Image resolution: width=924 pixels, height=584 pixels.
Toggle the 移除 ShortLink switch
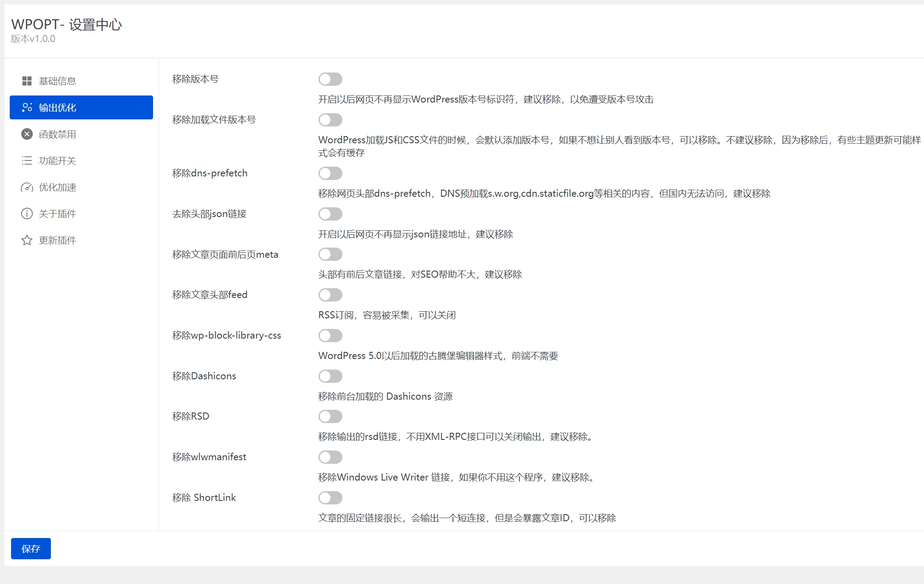tap(330, 498)
